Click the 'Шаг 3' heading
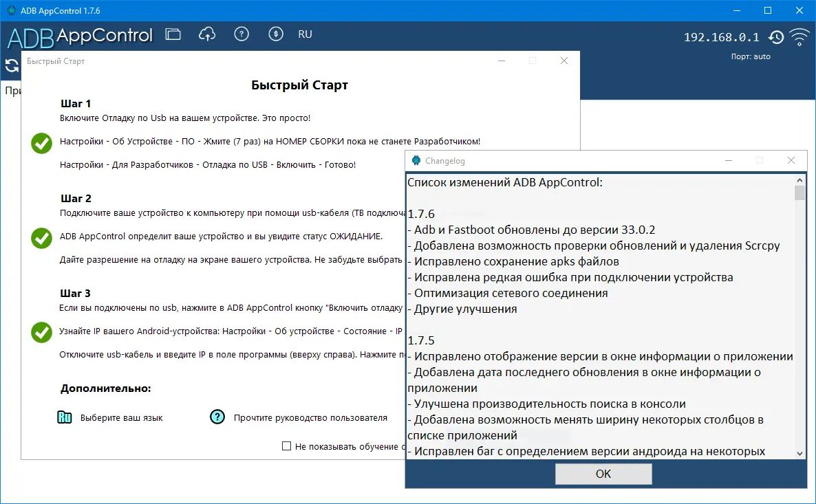The image size is (816, 504). tap(76, 294)
